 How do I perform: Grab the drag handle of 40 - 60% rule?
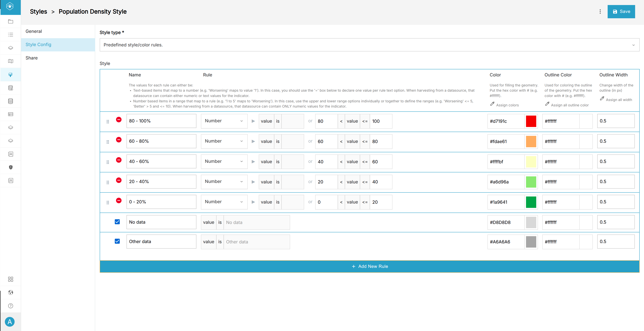tap(108, 162)
